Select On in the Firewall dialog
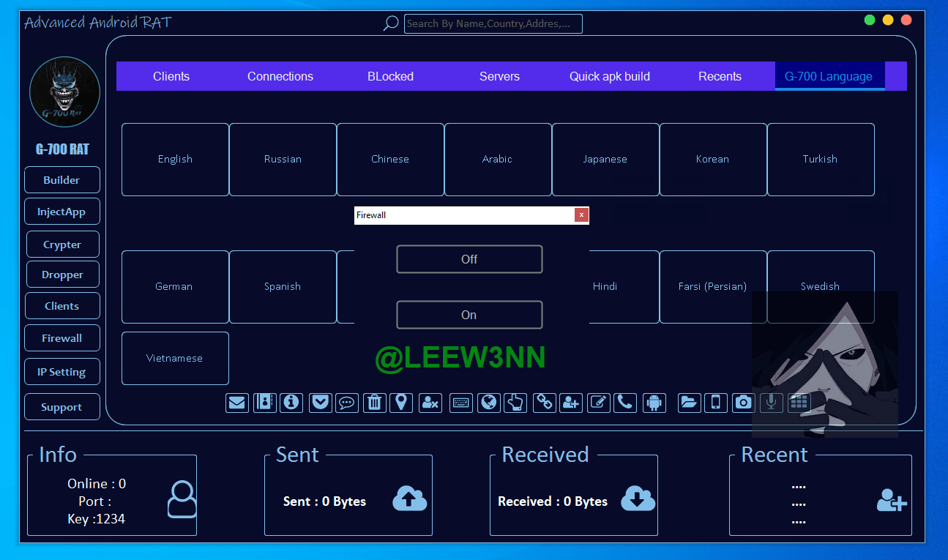This screenshot has height=560, width=948. coord(469,315)
